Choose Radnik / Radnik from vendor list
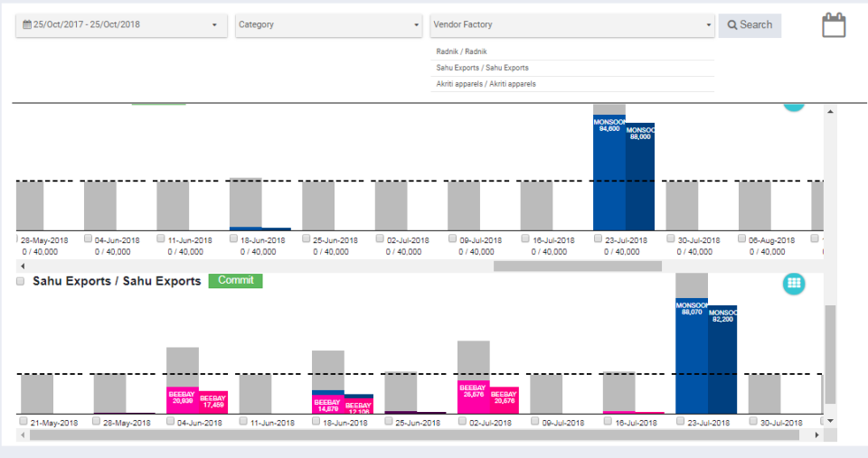The image size is (868, 458). 461,52
